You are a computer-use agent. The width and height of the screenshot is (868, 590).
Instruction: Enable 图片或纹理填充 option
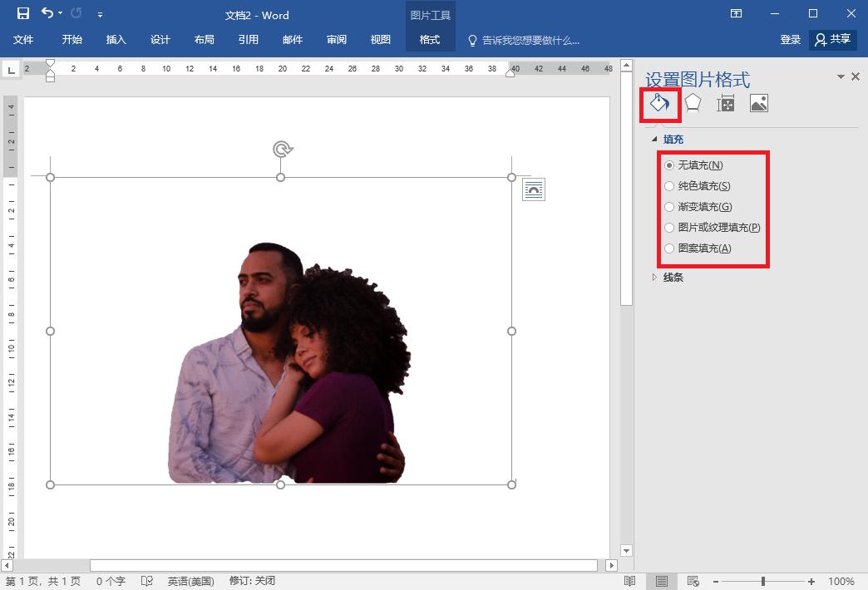coord(669,227)
